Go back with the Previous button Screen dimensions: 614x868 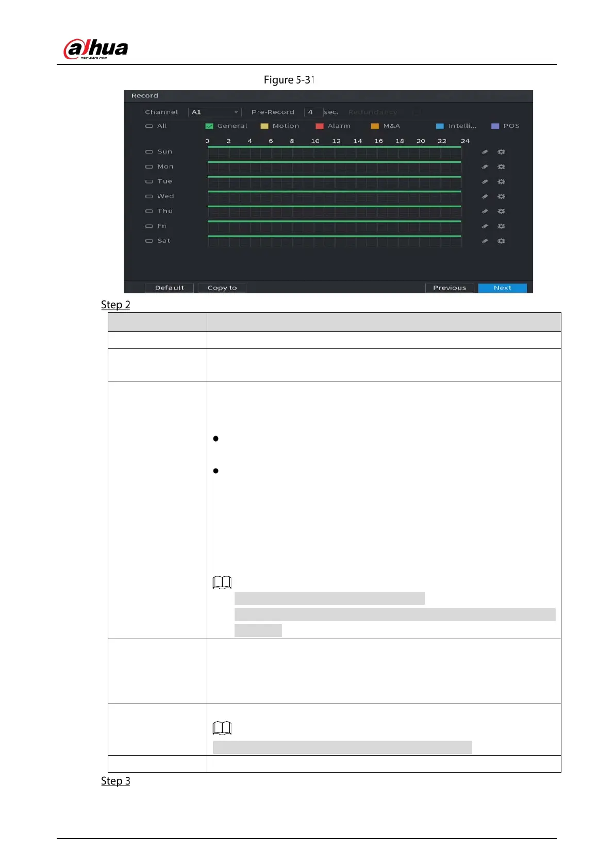point(450,288)
